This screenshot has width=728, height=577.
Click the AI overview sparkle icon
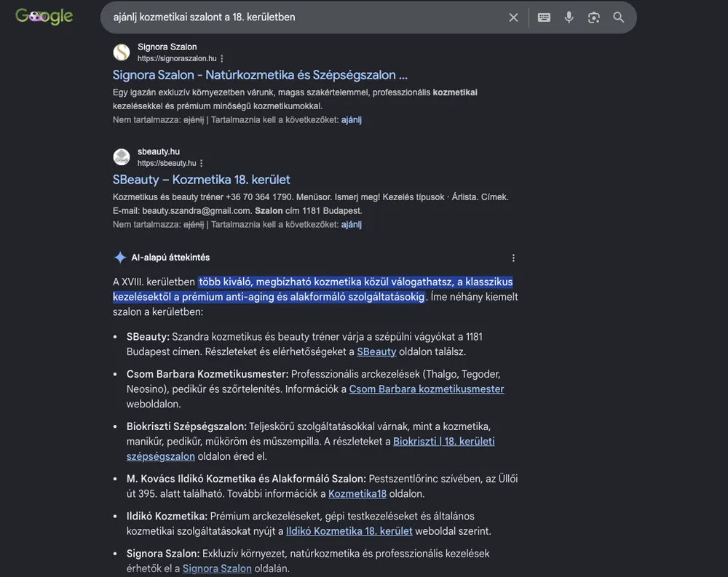click(x=120, y=257)
